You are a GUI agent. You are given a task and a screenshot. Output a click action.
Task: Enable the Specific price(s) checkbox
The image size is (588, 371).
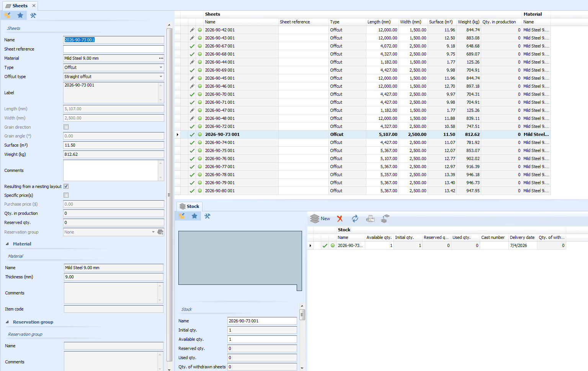tap(66, 195)
